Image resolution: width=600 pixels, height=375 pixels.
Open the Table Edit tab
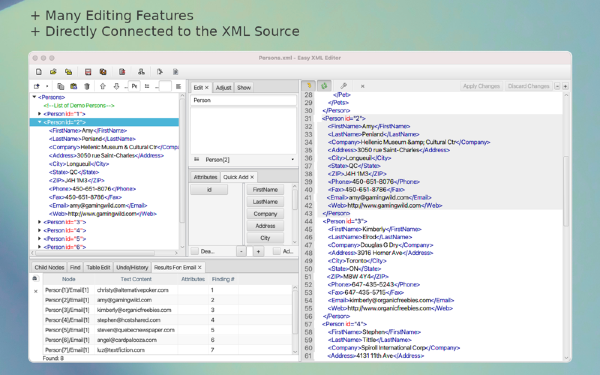[x=98, y=267]
